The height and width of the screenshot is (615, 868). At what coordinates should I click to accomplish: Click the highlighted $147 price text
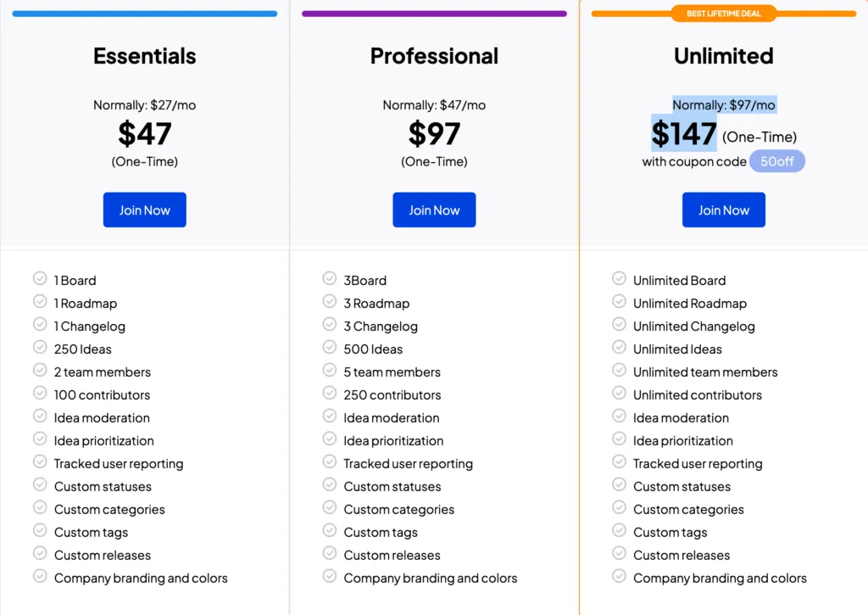(683, 133)
